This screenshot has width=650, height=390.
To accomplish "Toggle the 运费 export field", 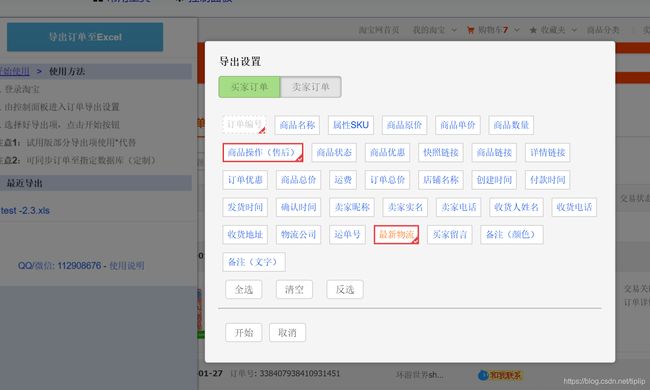I will point(343,180).
